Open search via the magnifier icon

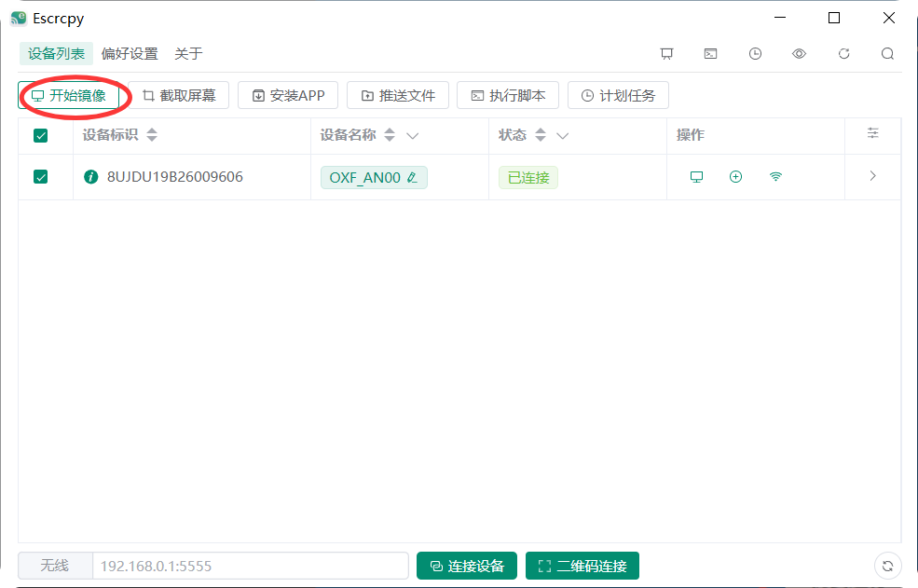point(886,54)
